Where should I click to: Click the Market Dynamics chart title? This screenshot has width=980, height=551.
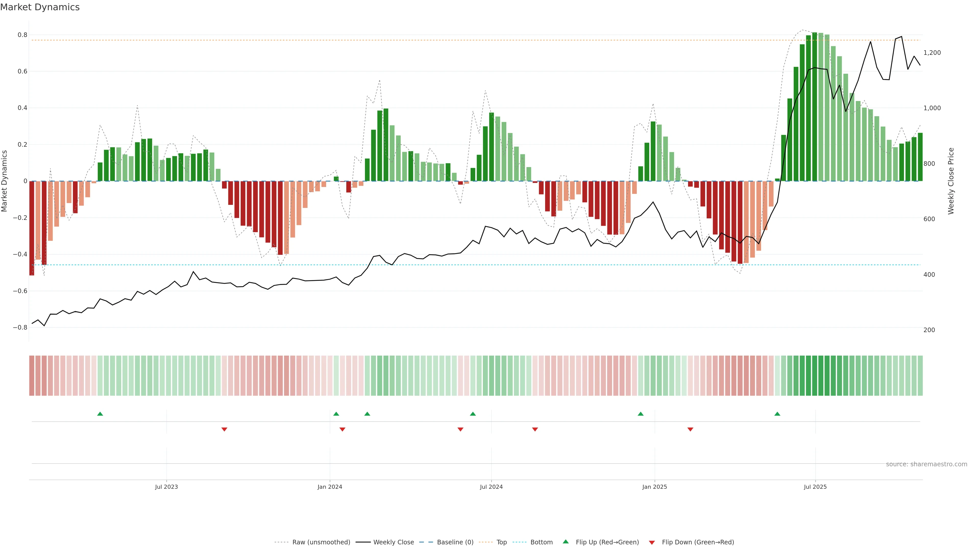(x=40, y=7)
